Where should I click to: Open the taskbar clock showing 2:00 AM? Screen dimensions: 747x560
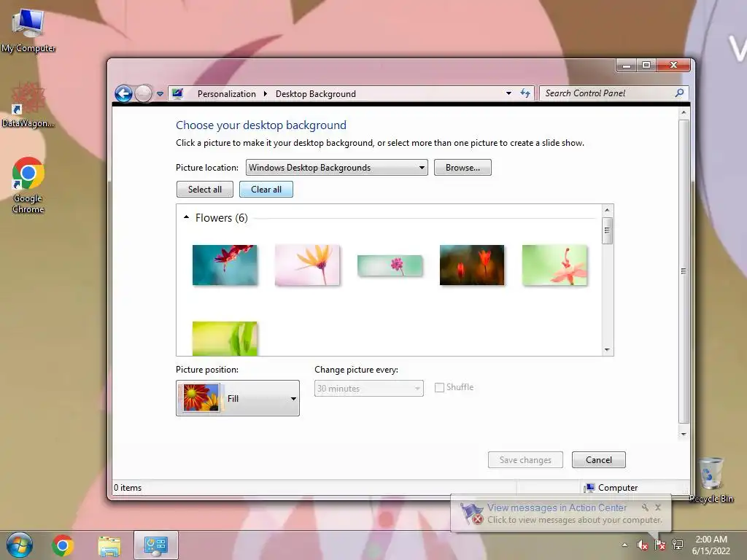[x=711, y=545]
